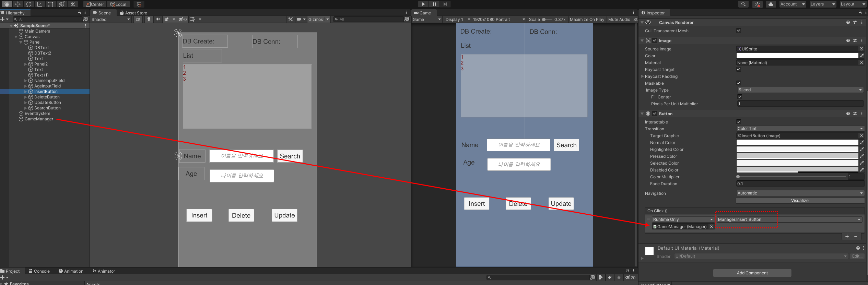The width and height of the screenshot is (868, 285).
Task: Step one frame forward
Action: [x=445, y=4]
